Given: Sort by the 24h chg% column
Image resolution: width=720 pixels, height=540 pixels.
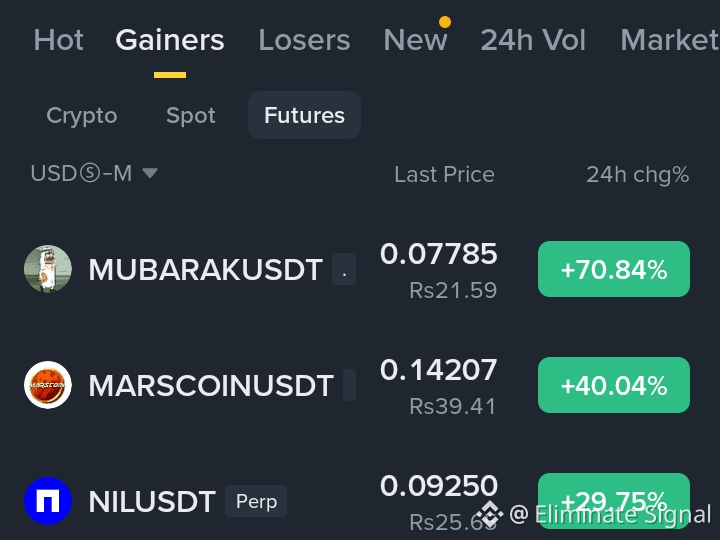Looking at the screenshot, I should [x=637, y=174].
